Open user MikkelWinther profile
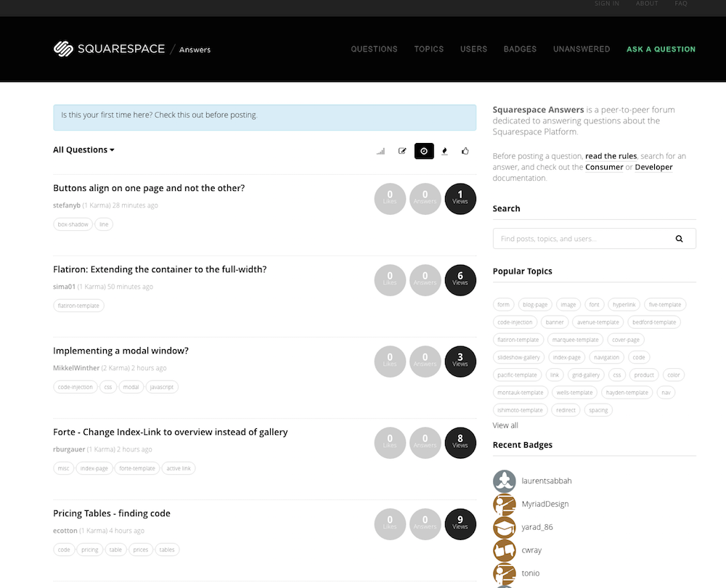This screenshot has width=726, height=588. pyautogui.click(x=76, y=368)
